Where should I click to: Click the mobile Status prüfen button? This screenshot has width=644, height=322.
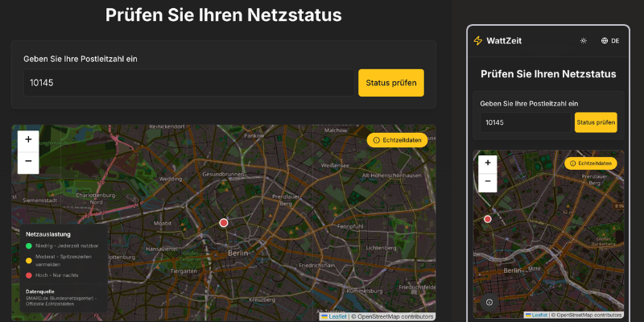(596, 122)
